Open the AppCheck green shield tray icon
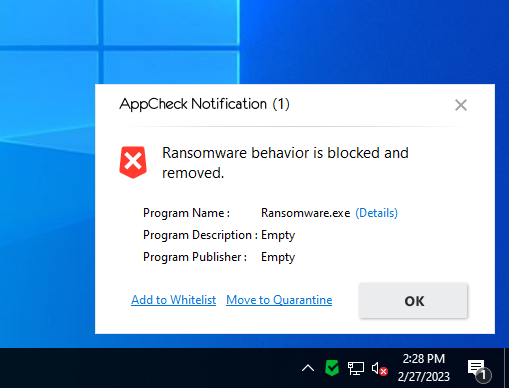Screen dimensions: 509x388 click(332, 368)
